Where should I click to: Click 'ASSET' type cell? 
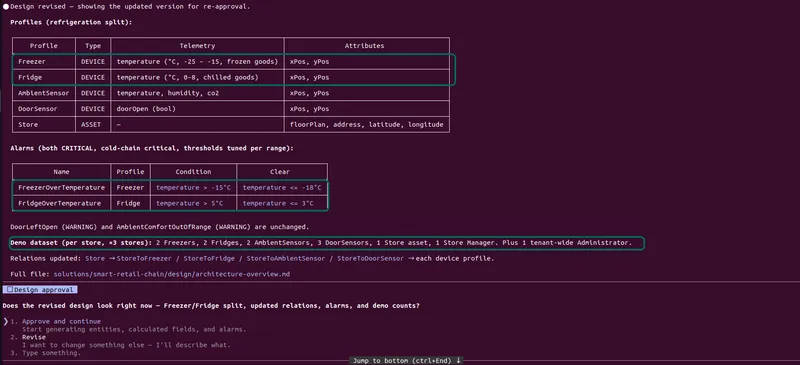[x=93, y=125]
